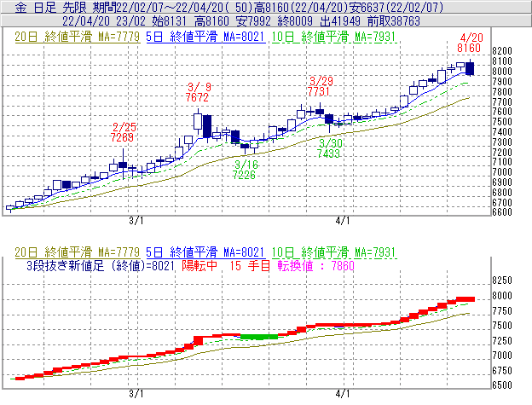Click the 金 日足 先限 title text
The image size is (532, 405).
(x=51, y=7)
